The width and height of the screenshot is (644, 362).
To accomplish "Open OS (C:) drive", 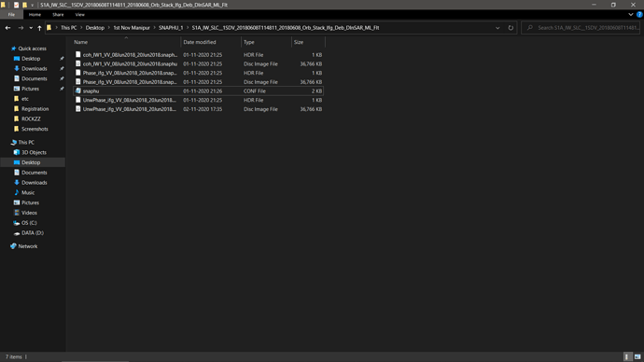I will tap(29, 223).
